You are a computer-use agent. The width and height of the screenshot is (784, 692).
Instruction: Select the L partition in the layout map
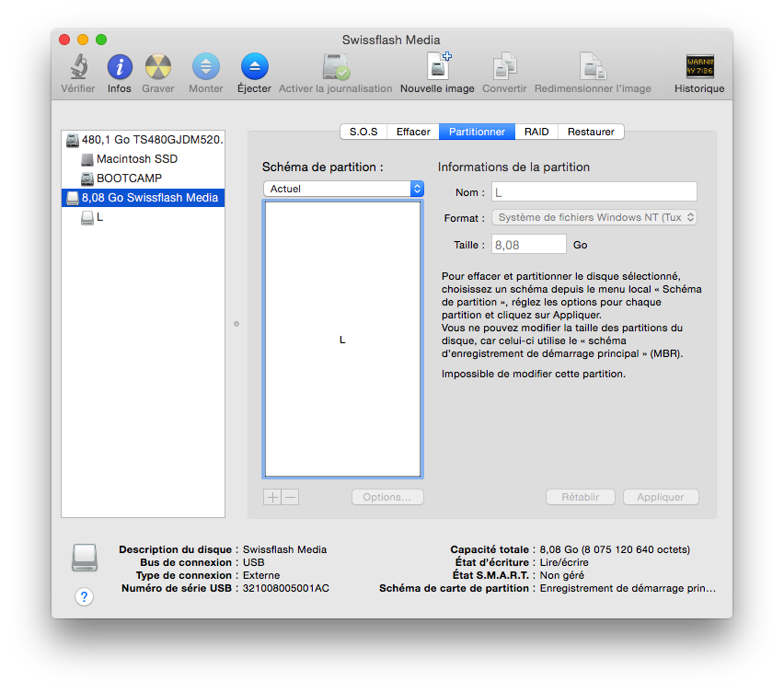pyautogui.click(x=342, y=340)
